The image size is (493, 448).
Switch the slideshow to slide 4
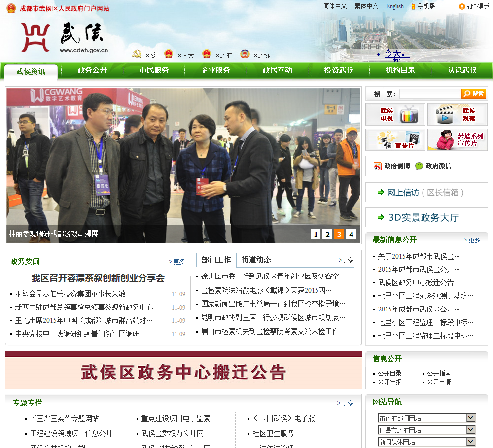(351, 234)
